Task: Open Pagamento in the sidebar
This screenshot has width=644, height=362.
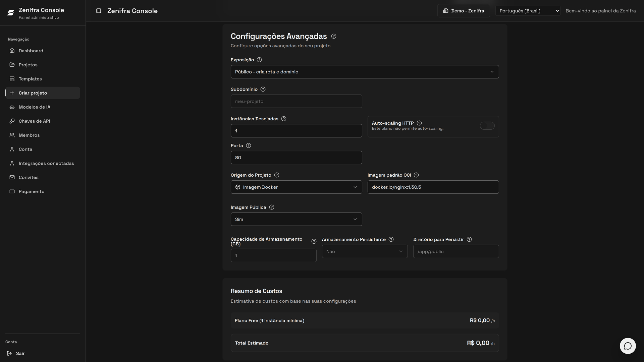Action: [43, 191]
